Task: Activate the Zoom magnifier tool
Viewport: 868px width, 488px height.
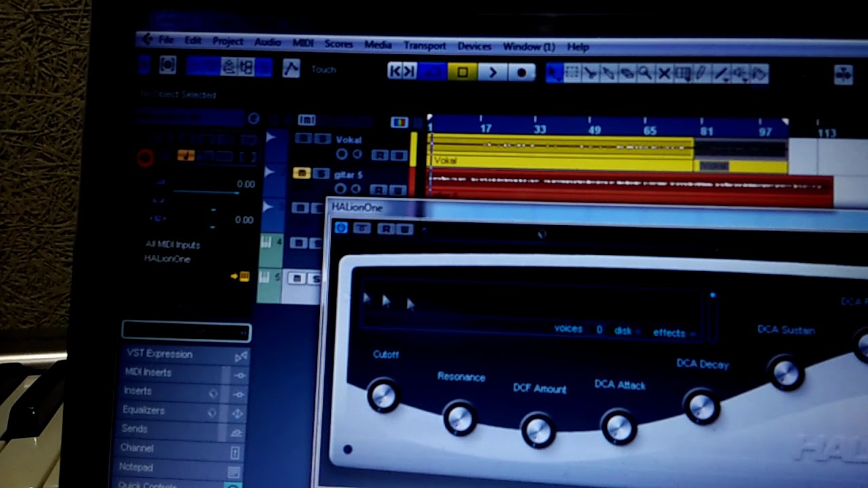Action: tap(645, 73)
